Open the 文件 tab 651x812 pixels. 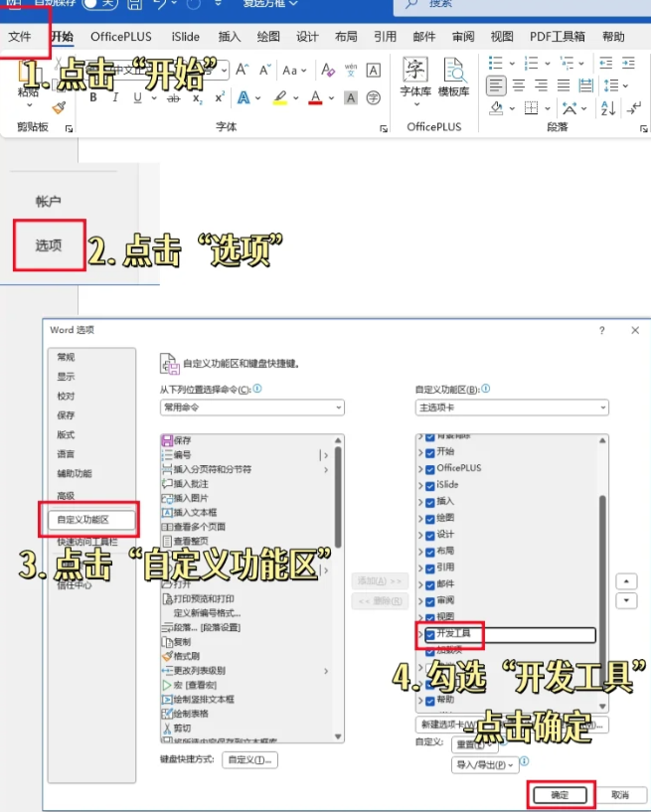click(x=21, y=37)
